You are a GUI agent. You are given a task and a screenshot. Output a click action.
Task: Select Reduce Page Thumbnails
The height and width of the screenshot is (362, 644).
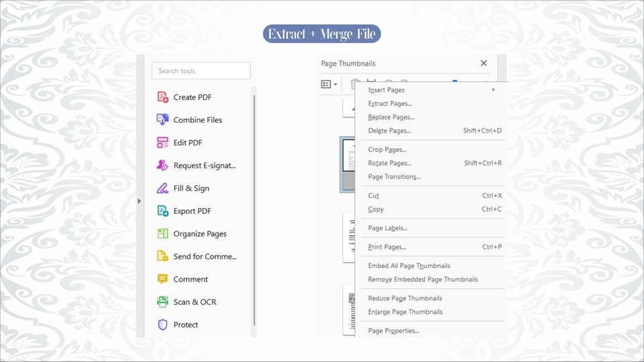432,298
